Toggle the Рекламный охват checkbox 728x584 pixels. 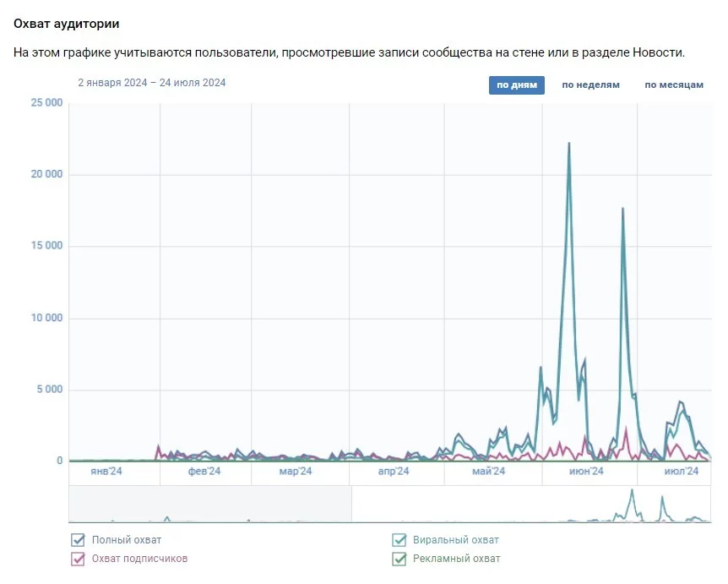[x=399, y=559]
